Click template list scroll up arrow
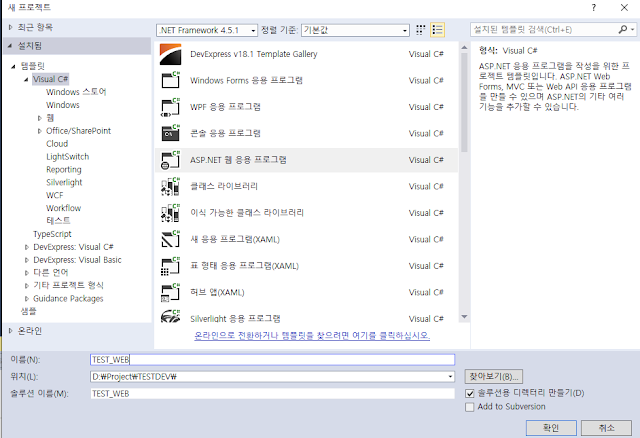Viewport: 640px width, 438px height. (464, 47)
